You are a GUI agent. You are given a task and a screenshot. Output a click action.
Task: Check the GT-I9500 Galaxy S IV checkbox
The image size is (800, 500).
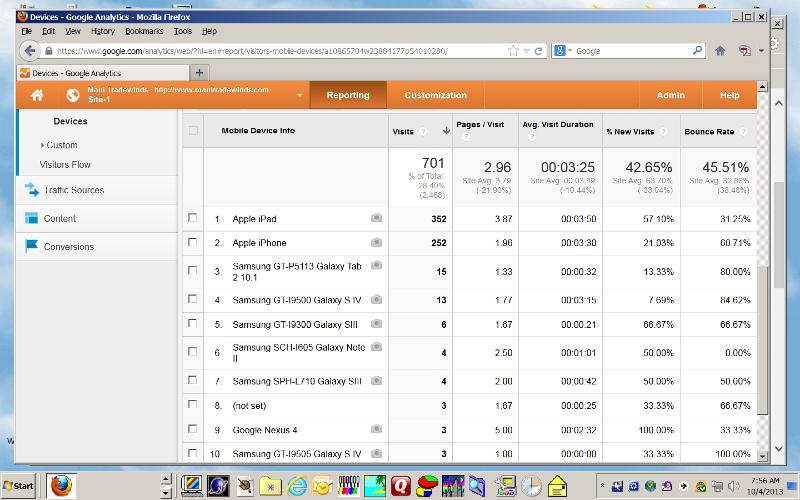(192, 299)
